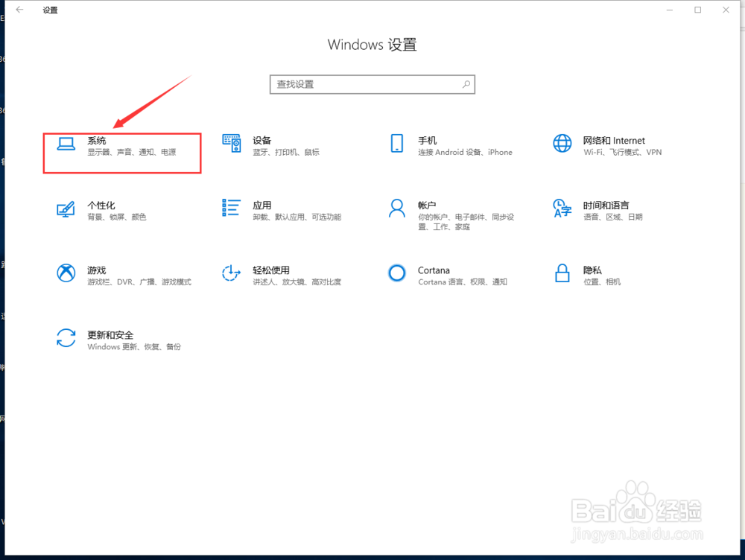Select the 个性化 title text
The height and width of the screenshot is (560, 745).
(101, 206)
